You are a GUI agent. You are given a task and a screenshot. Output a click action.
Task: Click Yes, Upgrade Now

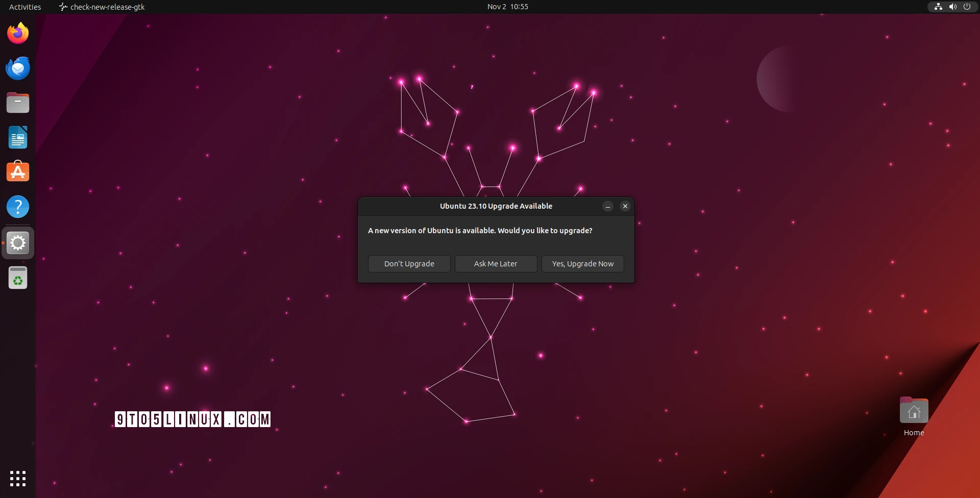pos(582,264)
